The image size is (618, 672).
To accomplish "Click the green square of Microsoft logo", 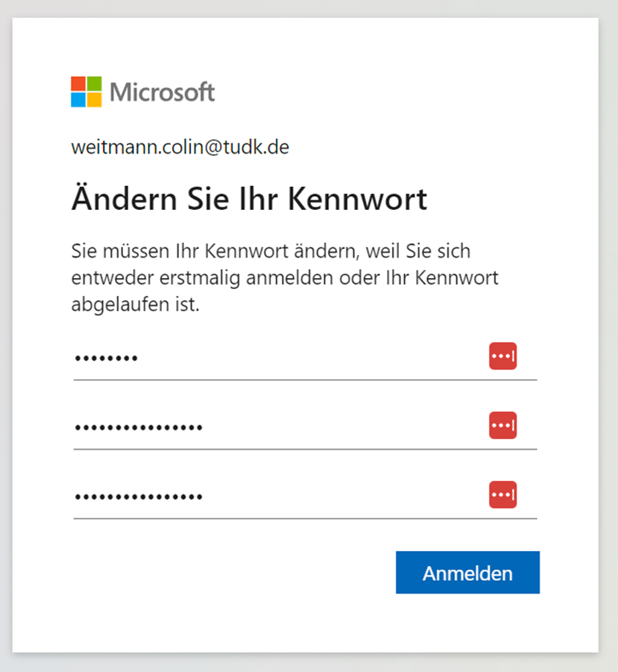I will 94,83.
